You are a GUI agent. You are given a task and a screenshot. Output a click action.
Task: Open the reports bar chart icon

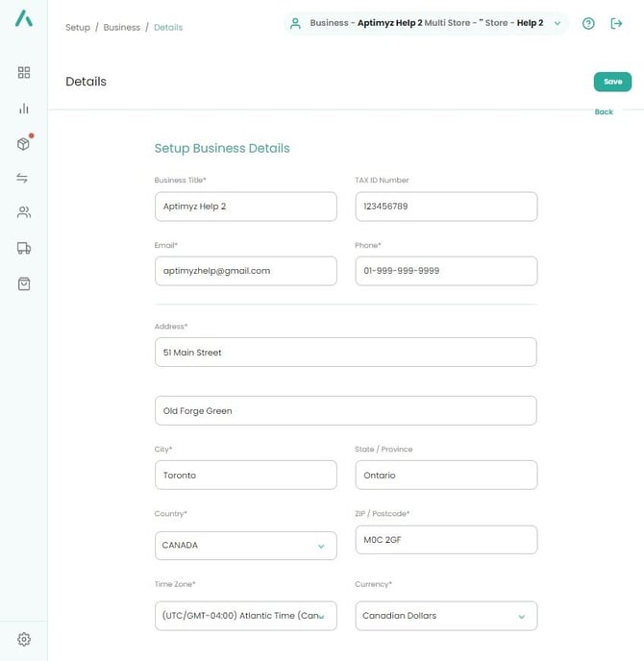tap(24, 109)
